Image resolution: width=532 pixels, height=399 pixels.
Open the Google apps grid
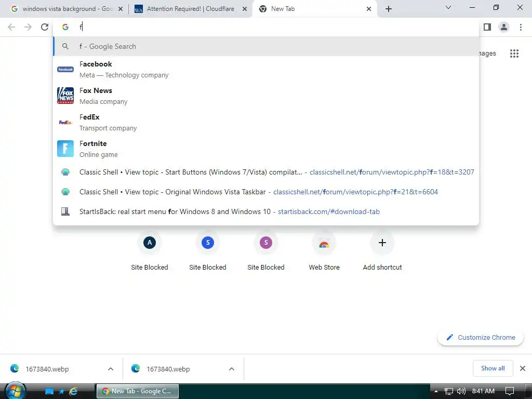pos(514,54)
